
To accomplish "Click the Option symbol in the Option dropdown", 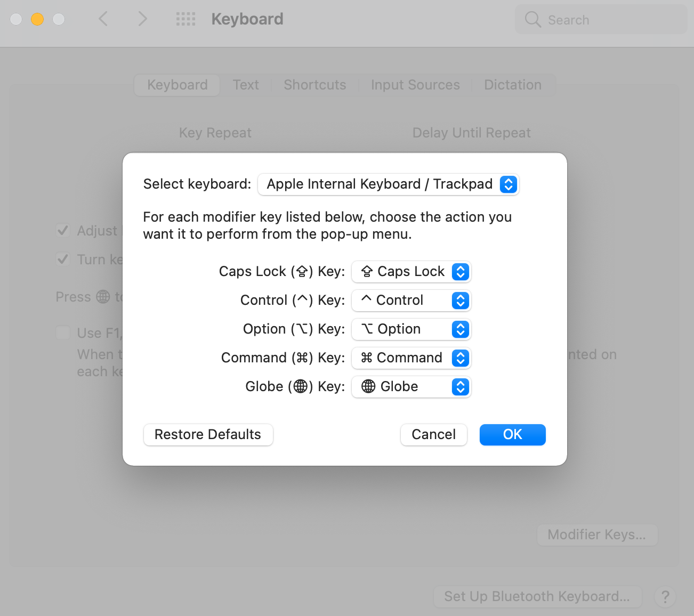I will pos(367,329).
